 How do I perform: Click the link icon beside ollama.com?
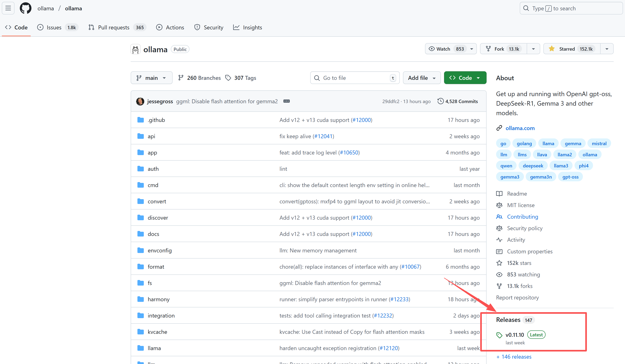click(499, 128)
